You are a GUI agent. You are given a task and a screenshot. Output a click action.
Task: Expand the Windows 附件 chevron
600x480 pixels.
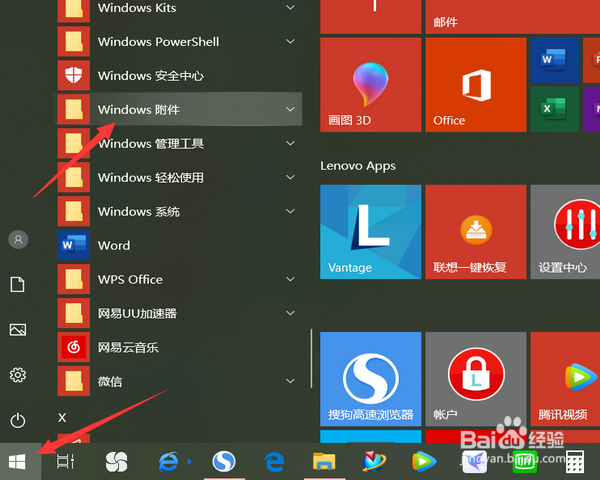[x=290, y=109]
